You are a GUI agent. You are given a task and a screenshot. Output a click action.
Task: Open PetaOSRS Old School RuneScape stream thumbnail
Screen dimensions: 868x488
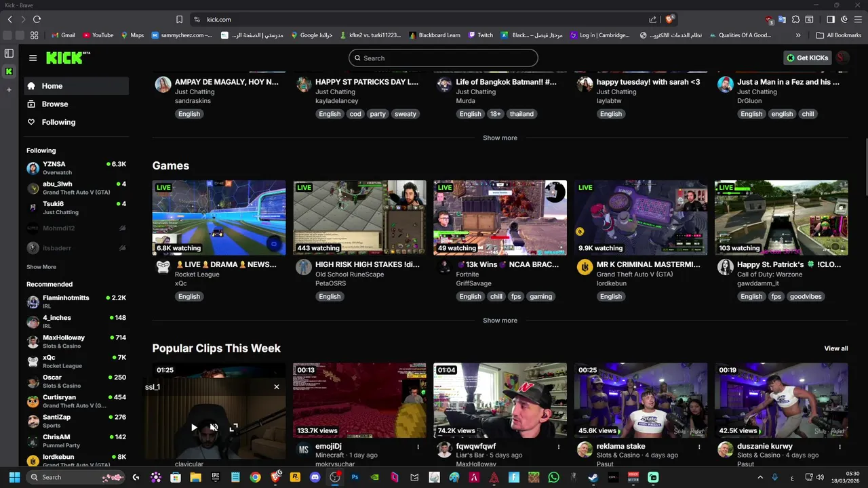click(359, 218)
